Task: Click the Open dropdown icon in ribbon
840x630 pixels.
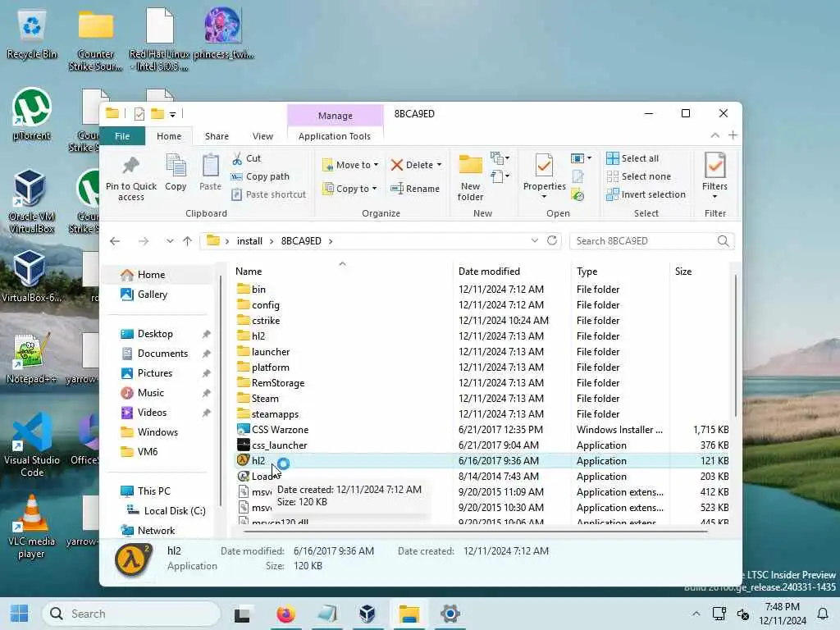Action: [x=581, y=158]
